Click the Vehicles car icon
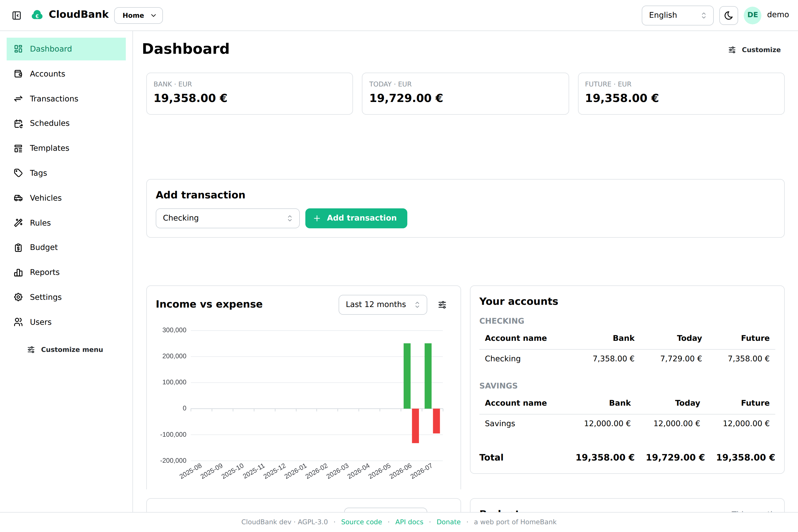The height and width of the screenshot is (532, 798). pyautogui.click(x=18, y=198)
